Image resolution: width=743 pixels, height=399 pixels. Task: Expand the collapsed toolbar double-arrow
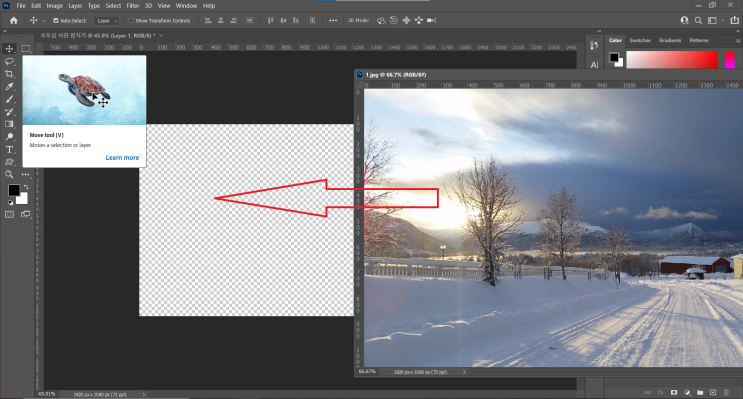[x=5, y=31]
